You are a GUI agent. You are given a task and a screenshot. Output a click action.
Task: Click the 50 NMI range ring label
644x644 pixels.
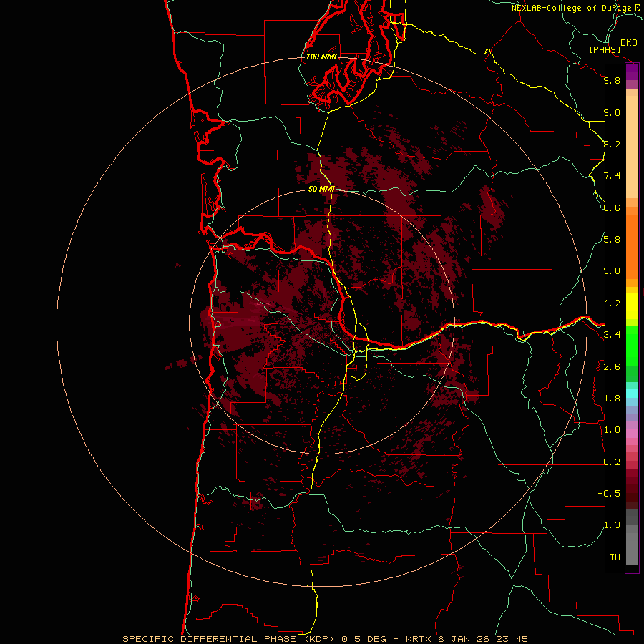pyautogui.click(x=321, y=189)
